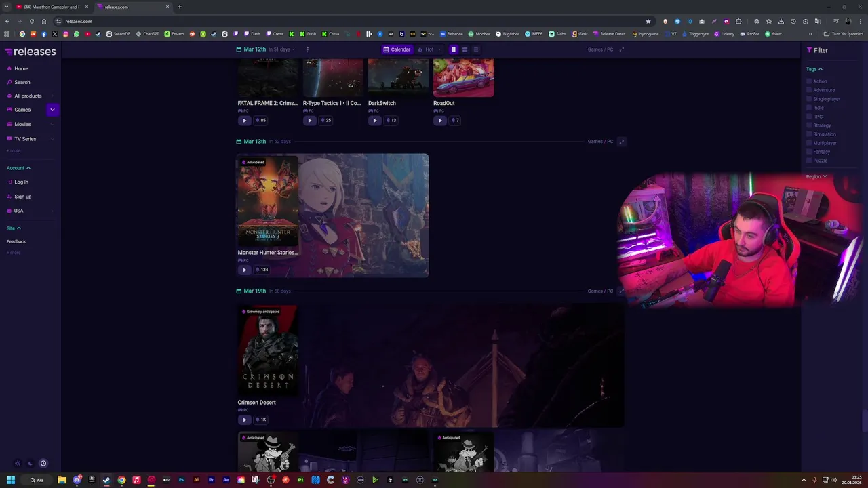This screenshot has width=868, height=488.
Task: Expand the TV Series sidebar submenu
Action: (x=52, y=139)
